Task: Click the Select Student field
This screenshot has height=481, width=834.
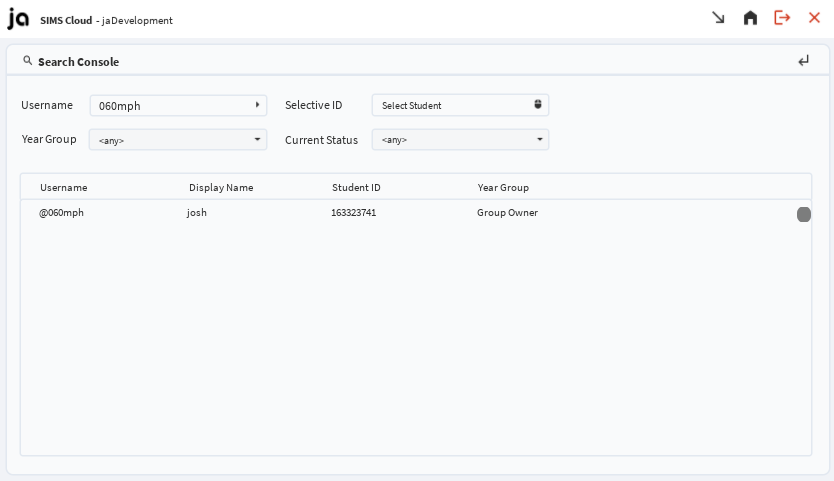Action: click(x=460, y=105)
